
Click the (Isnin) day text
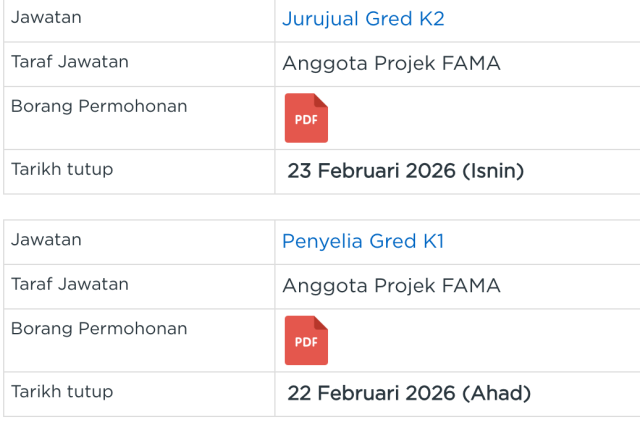[x=492, y=171]
